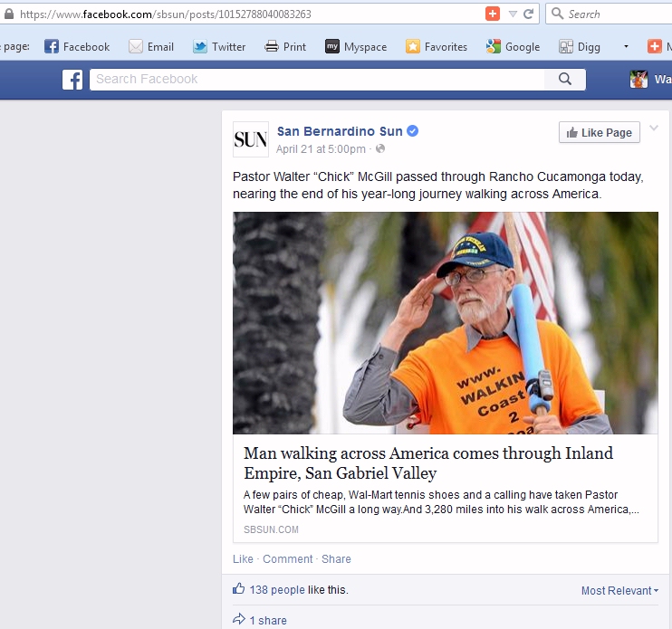This screenshot has height=629, width=672.
Task: Expand the share toolbar more-options arrow
Action: 626,46
